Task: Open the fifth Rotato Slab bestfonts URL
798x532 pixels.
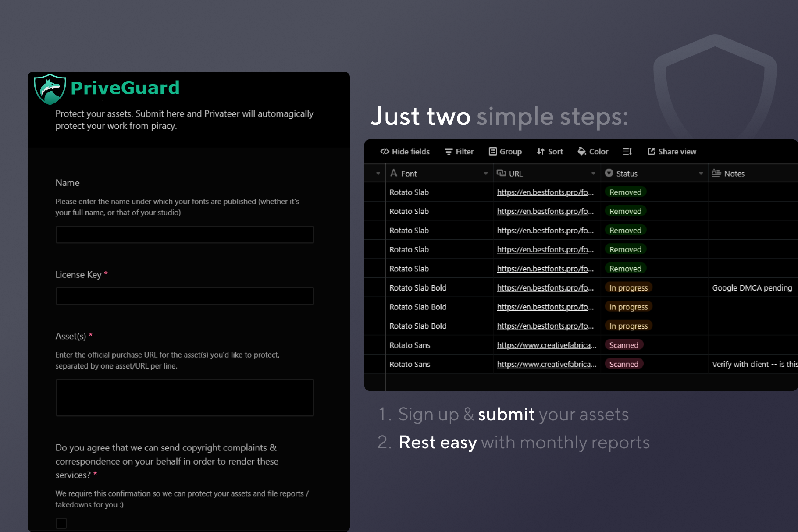Action: tap(545, 269)
